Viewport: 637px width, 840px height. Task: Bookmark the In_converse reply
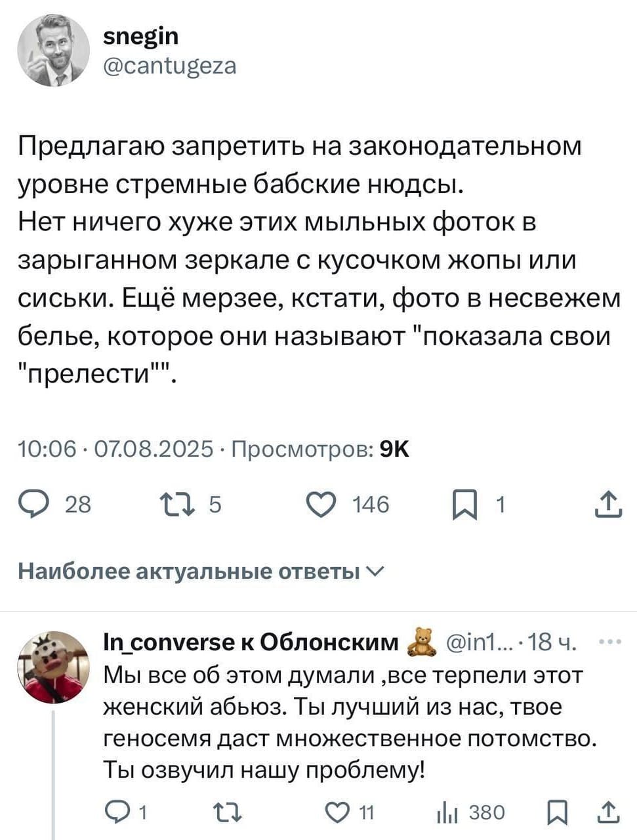pyautogui.click(x=555, y=813)
